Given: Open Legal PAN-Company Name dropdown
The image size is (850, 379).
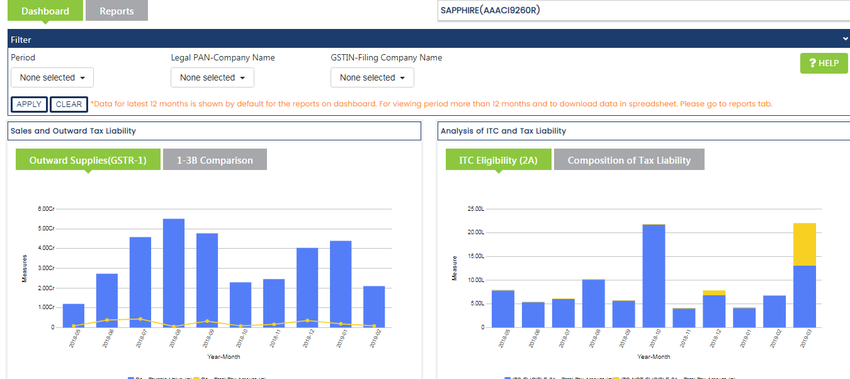Looking at the screenshot, I should point(212,78).
